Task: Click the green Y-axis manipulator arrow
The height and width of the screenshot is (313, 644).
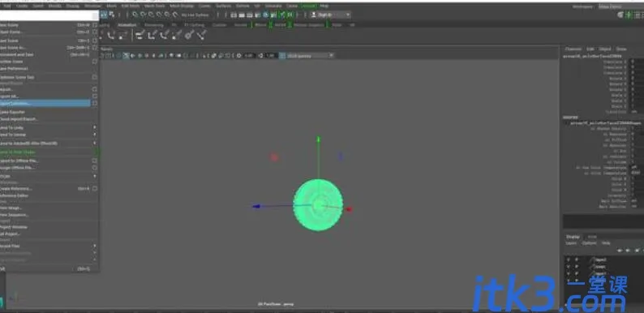Action: (318, 139)
